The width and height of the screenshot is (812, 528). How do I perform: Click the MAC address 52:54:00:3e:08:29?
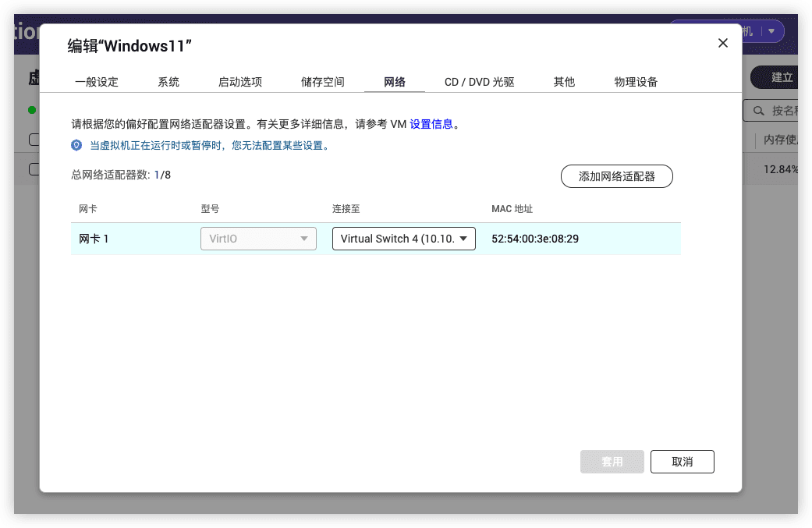[535, 239]
